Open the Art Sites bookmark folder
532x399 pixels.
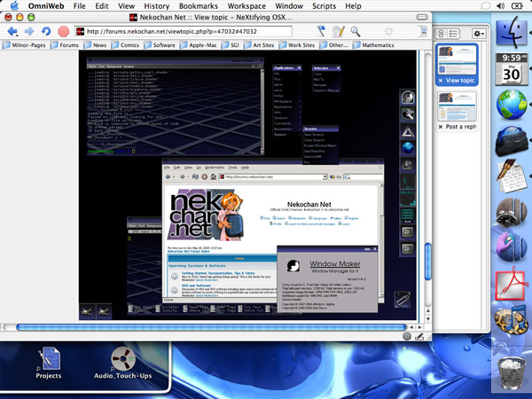point(259,45)
